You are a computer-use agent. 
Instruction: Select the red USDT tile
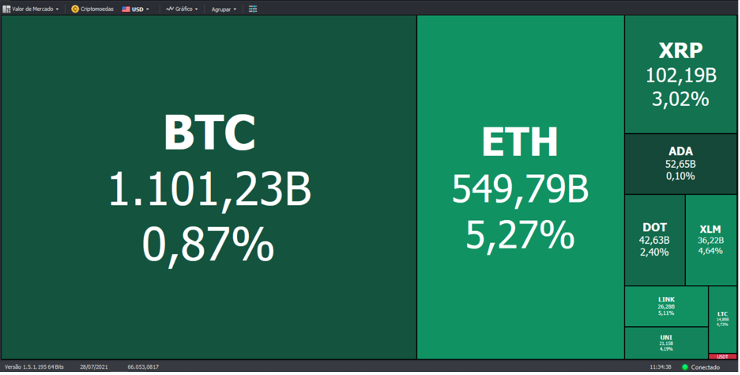(x=723, y=357)
